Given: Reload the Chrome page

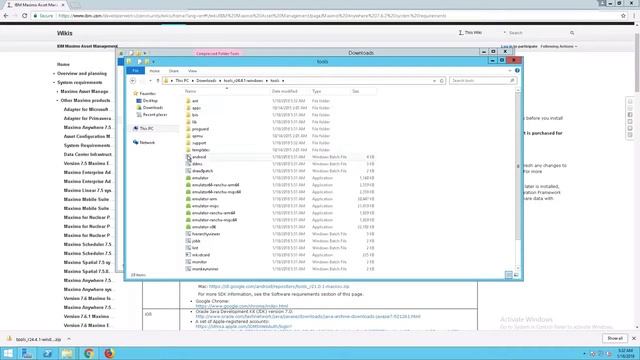Looking at the screenshot, I should 24,16.
